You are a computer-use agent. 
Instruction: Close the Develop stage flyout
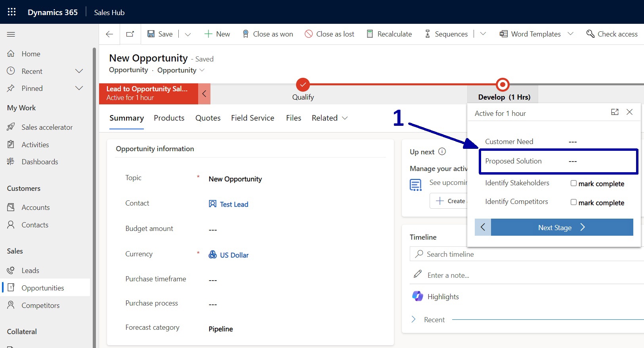629,112
